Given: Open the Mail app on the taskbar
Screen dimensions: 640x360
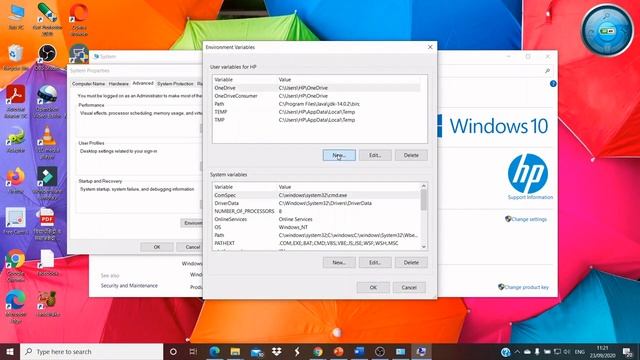Looking at the screenshot, I should [x=256, y=351].
